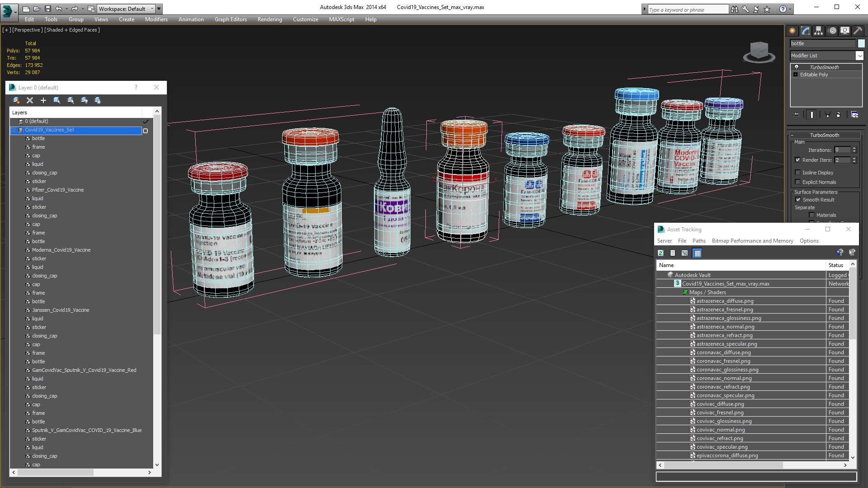This screenshot has width=868, height=488.
Task: Switch Asset Tracking to Table View icon
Action: tap(698, 253)
